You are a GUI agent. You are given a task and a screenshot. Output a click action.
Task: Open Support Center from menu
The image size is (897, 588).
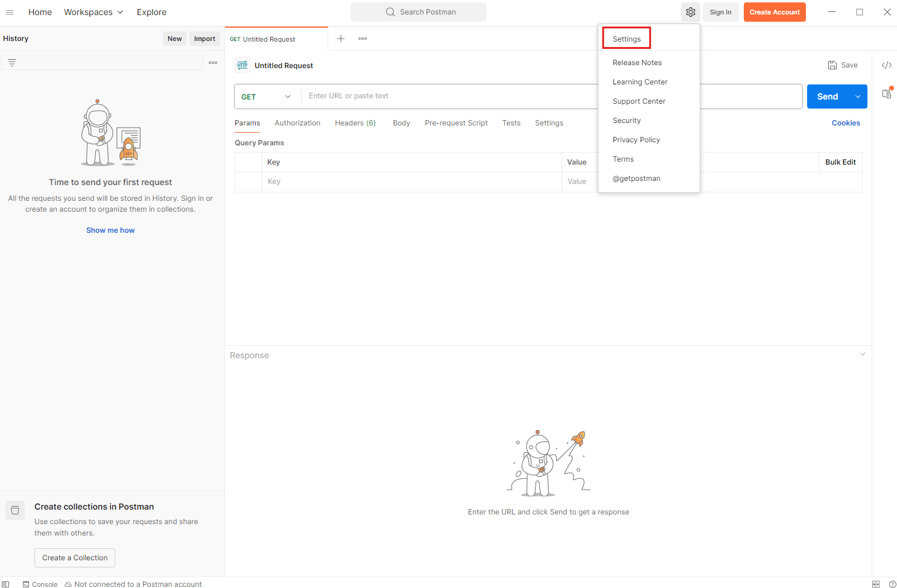pyautogui.click(x=639, y=101)
